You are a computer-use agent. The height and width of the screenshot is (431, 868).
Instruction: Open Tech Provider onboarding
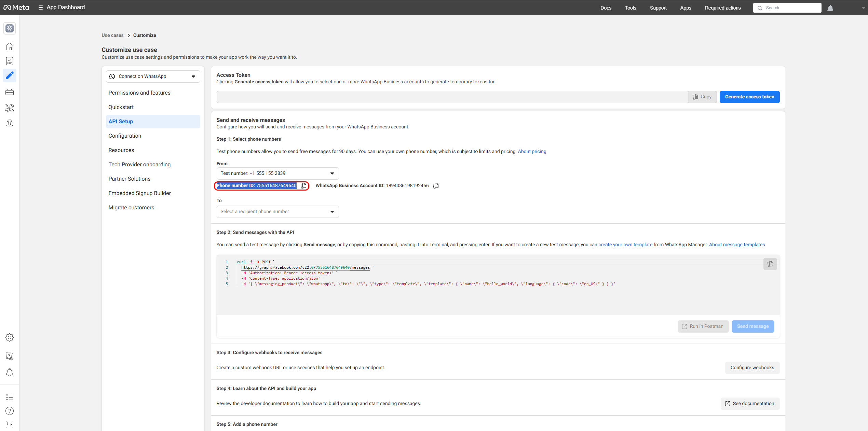coord(153,165)
